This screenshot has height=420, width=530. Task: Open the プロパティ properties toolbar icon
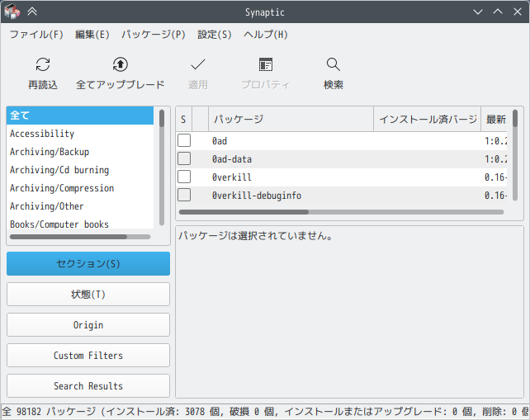[266, 64]
